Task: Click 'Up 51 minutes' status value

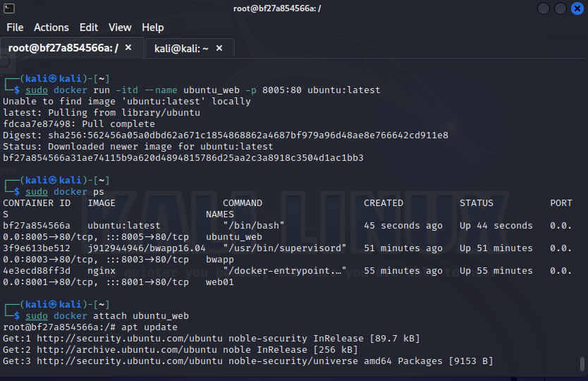Action: (496, 248)
